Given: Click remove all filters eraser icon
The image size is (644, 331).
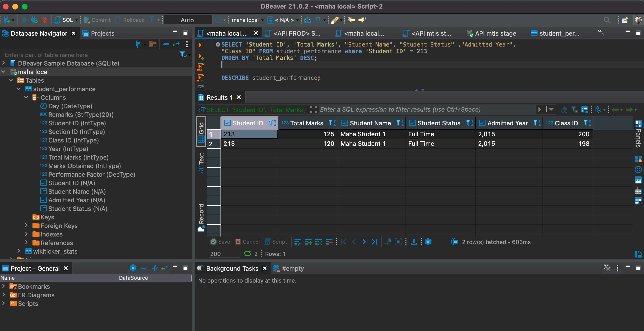Looking at the screenshot, I should coord(564,110).
